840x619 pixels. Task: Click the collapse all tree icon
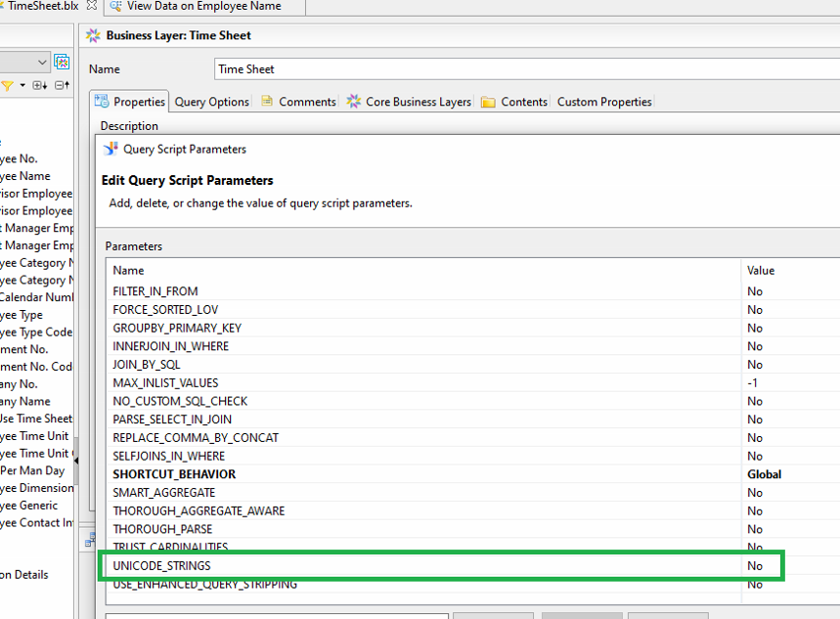pos(61,86)
